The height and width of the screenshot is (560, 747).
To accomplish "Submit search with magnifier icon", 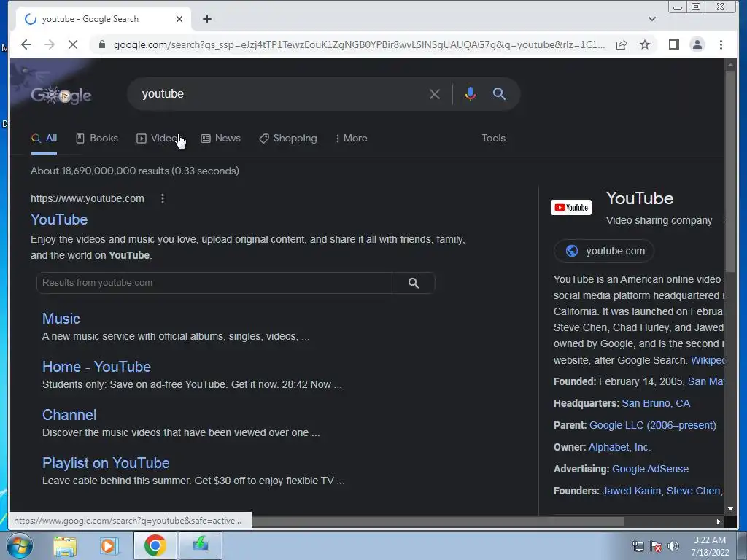I will (499, 94).
